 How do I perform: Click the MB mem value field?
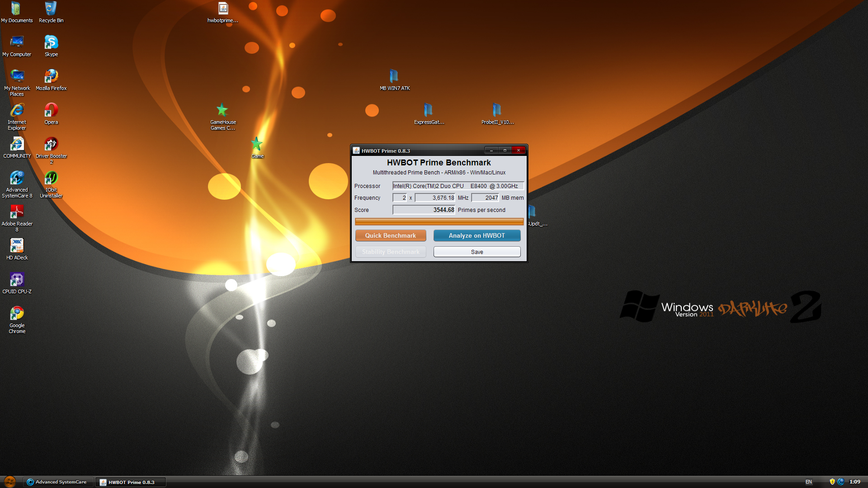click(485, 197)
